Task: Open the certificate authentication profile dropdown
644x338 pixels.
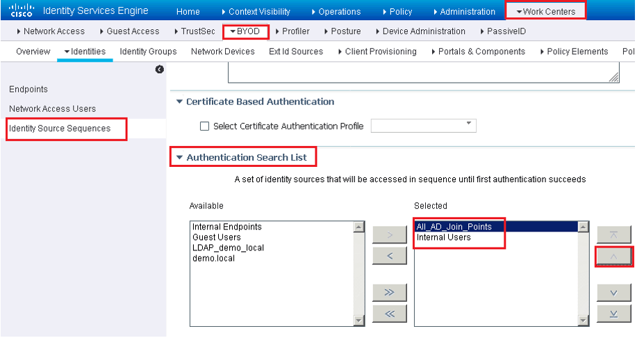Action: [424, 126]
